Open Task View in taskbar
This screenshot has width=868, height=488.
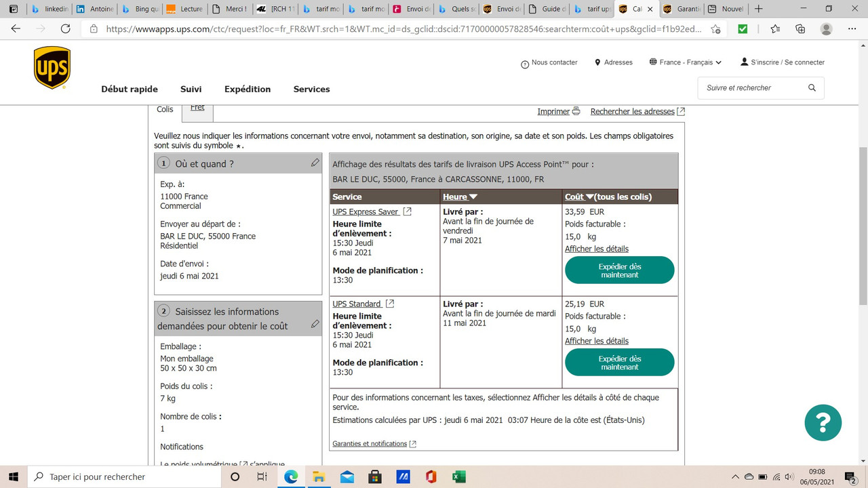click(262, 476)
